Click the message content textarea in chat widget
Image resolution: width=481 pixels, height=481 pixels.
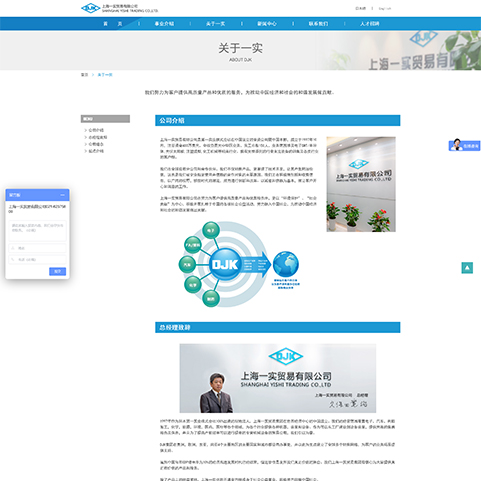(37, 230)
